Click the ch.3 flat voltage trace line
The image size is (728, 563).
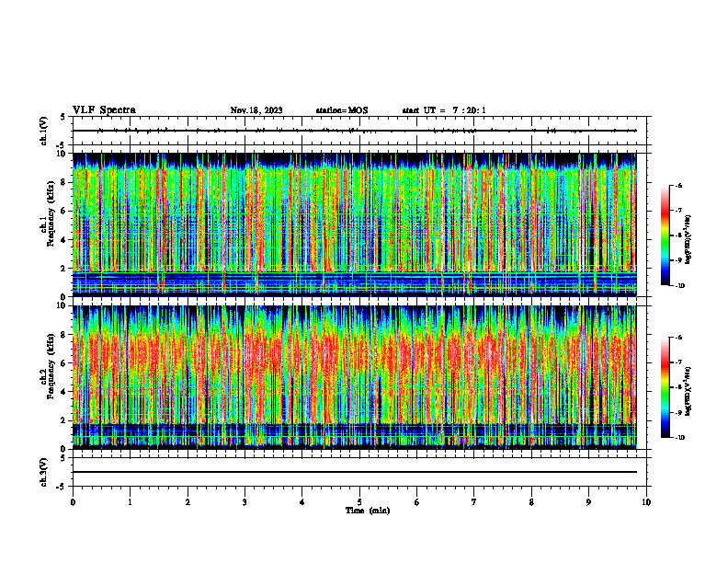(x=354, y=472)
